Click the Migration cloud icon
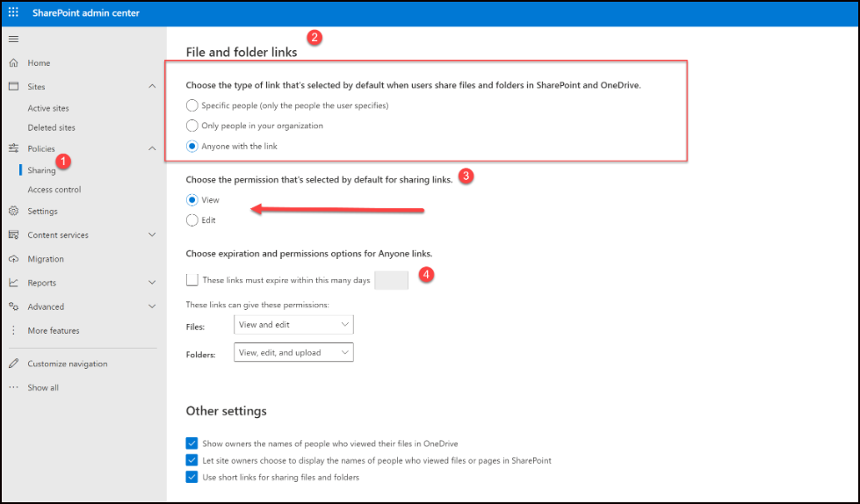The width and height of the screenshot is (860, 504). (x=13, y=259)
